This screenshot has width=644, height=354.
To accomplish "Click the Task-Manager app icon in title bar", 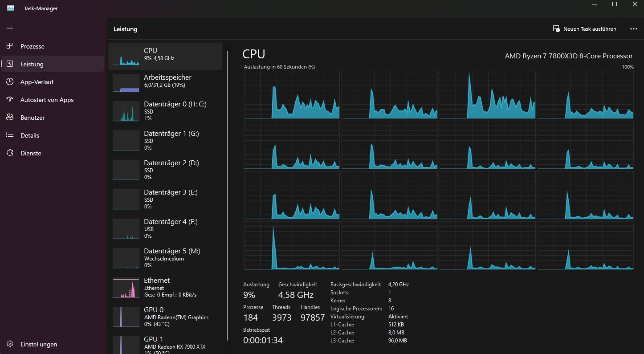I will point(11,8).
